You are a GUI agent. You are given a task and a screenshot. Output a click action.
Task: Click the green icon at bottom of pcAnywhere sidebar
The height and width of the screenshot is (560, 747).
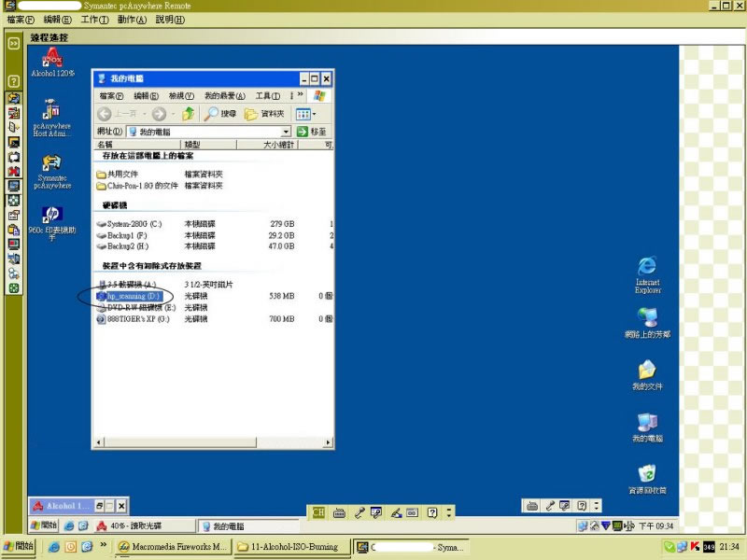[x=14, y=287]
